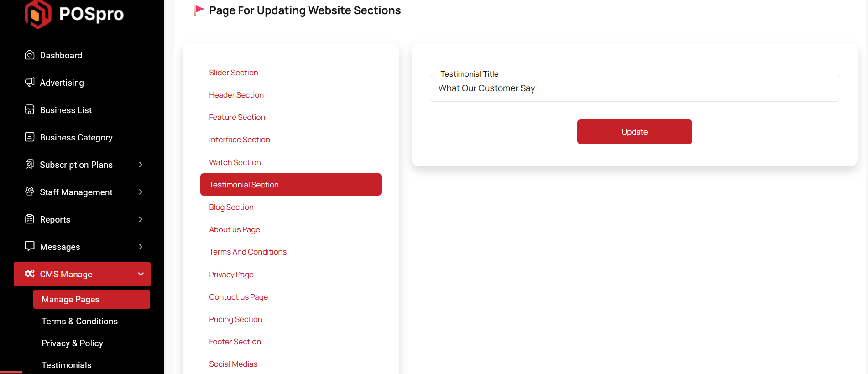
Task: Open the Slider Section link
Action: point(233,73)
